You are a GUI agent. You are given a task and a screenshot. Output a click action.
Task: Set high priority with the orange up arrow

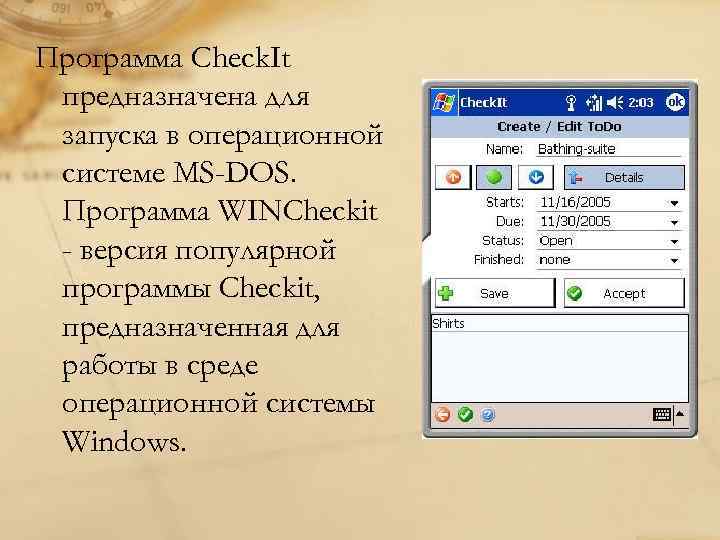453,177
